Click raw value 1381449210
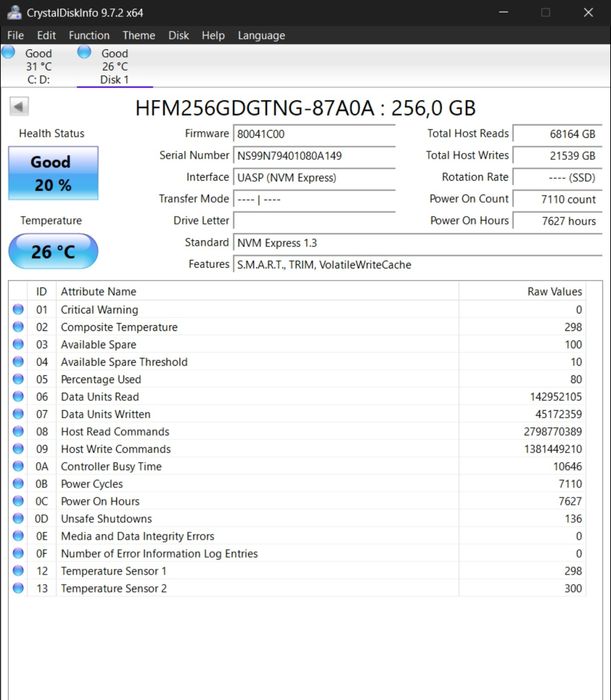The height and width of the screenshot is (700, 611). (553, 449)
